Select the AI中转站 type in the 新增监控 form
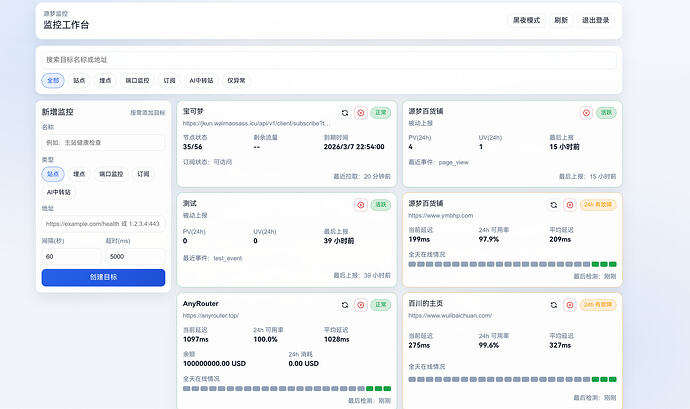The width and height of the screenshot is (690, 409). pos(59,192)
